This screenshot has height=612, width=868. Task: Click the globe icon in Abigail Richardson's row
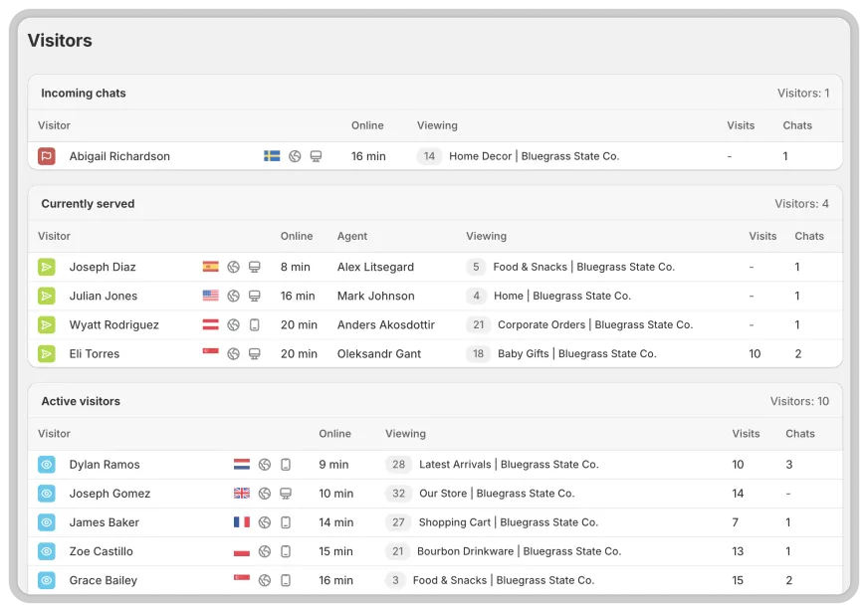point(292,155)
